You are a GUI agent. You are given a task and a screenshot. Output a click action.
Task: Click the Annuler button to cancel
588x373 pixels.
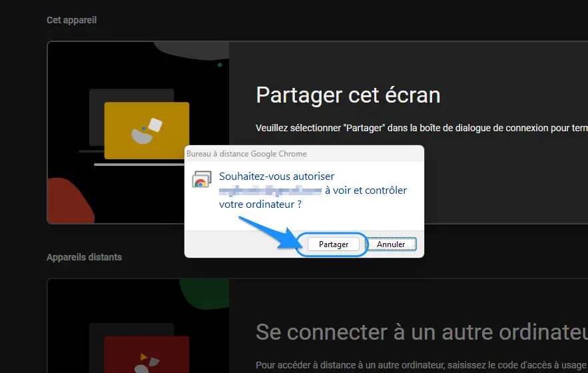[x=391, y=244]
